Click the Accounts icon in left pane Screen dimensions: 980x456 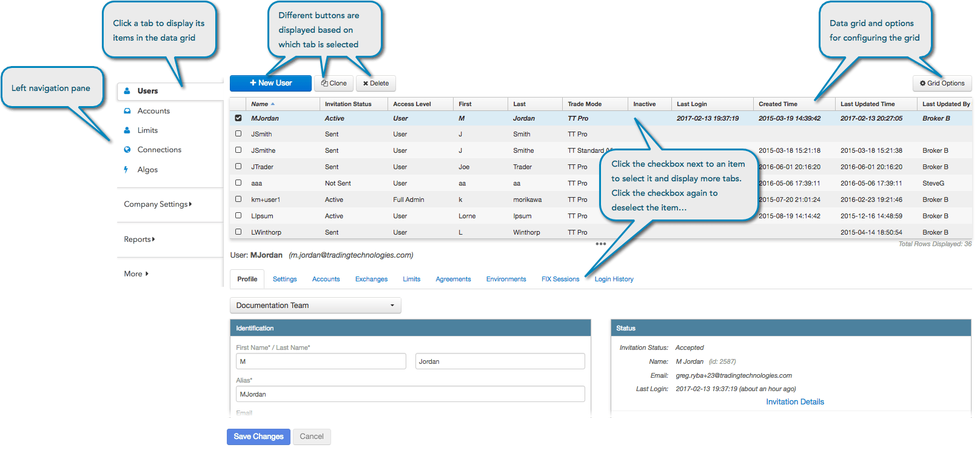tap(127, 111)
